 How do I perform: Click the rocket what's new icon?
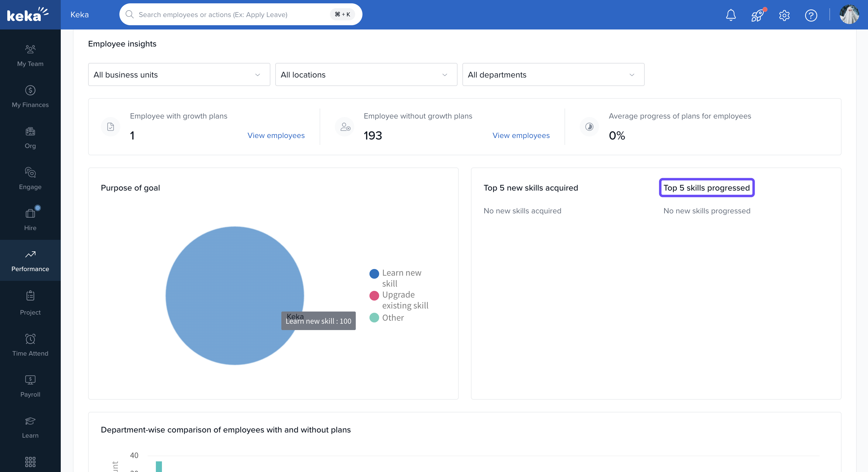click(x=757, y=15)
